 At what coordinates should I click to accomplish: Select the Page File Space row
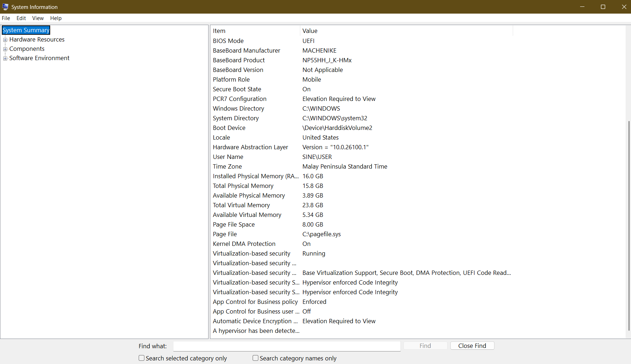(x=362, y=224)
